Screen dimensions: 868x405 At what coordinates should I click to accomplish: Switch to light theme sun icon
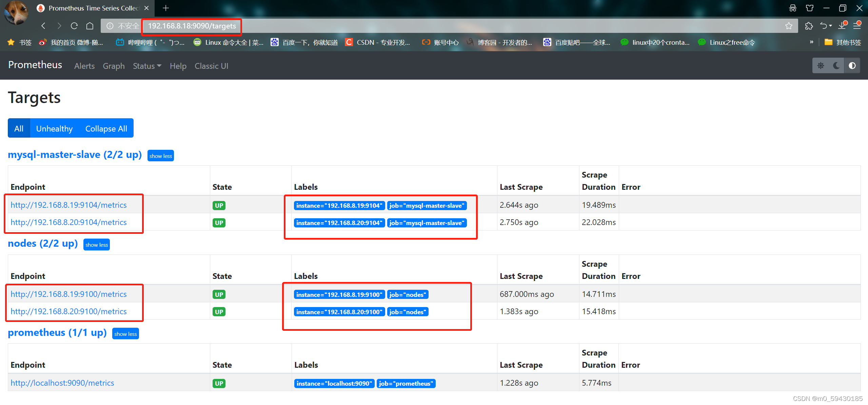(x=821, y=66)
